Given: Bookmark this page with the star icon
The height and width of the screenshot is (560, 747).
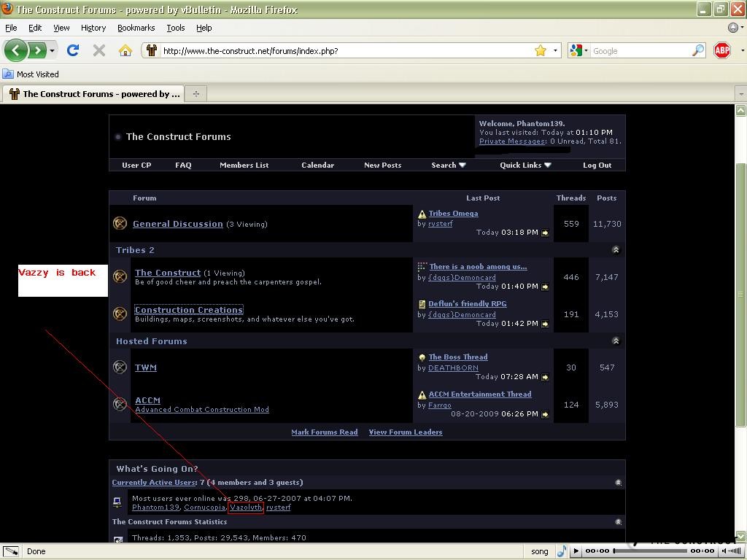Looking at the screenshot, I should click(x=541, y=50).
